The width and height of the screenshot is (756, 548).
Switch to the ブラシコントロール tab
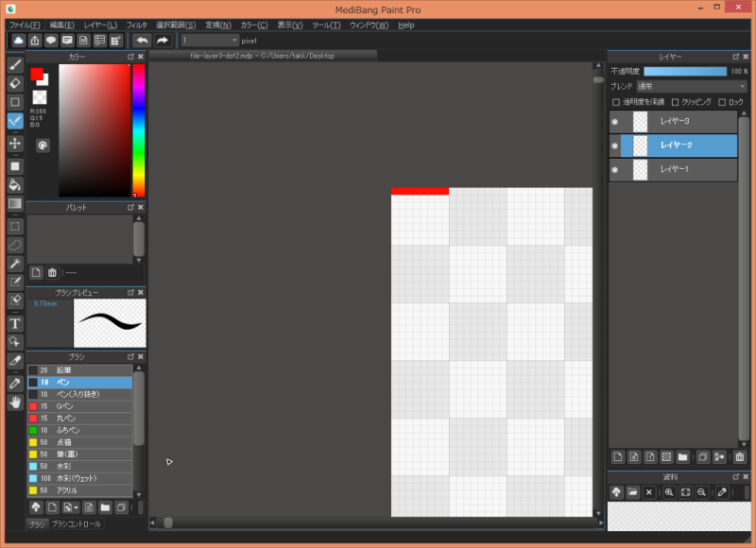click(76, 523)
